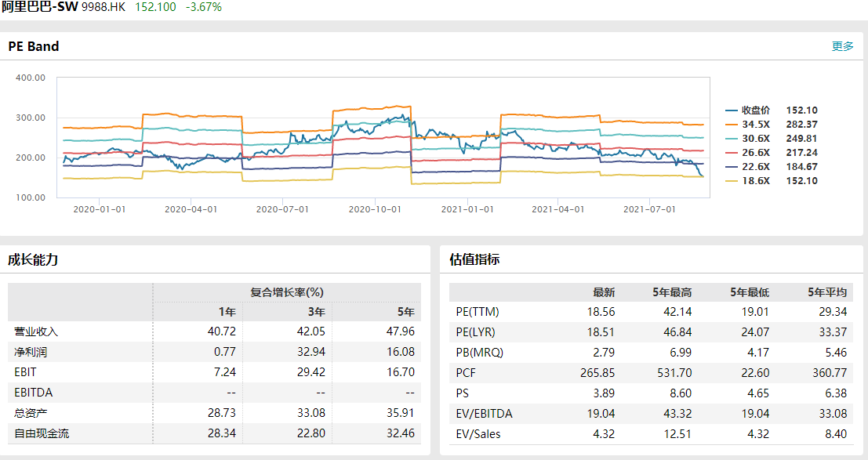
Task: Click the 3年 column header
Action: pos(317,312)
